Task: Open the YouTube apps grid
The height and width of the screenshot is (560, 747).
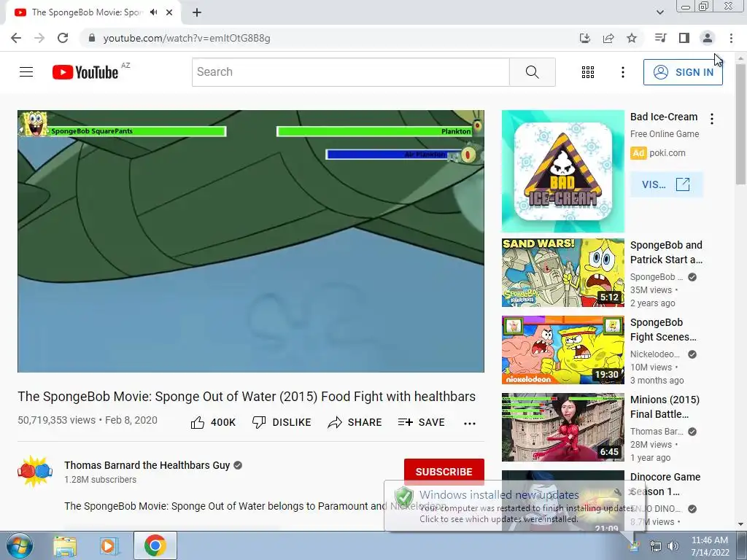Action: point(588,72)
